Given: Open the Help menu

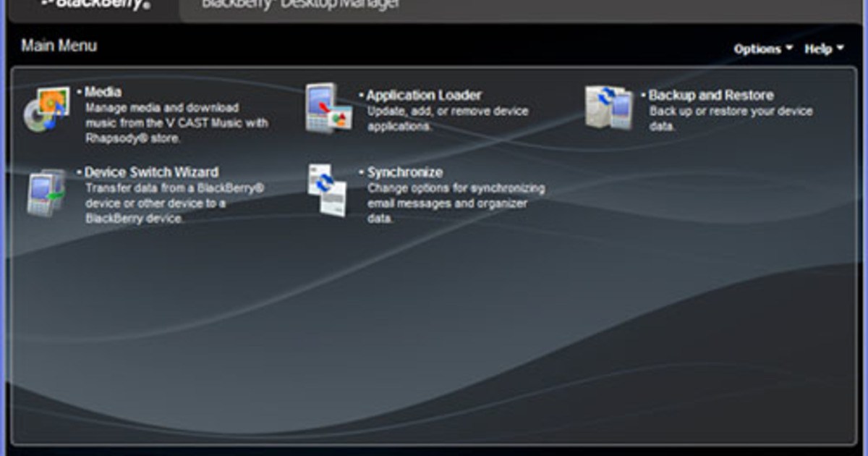Looking at the screenshot, I should pyautogui.click(x=818, y=49).
